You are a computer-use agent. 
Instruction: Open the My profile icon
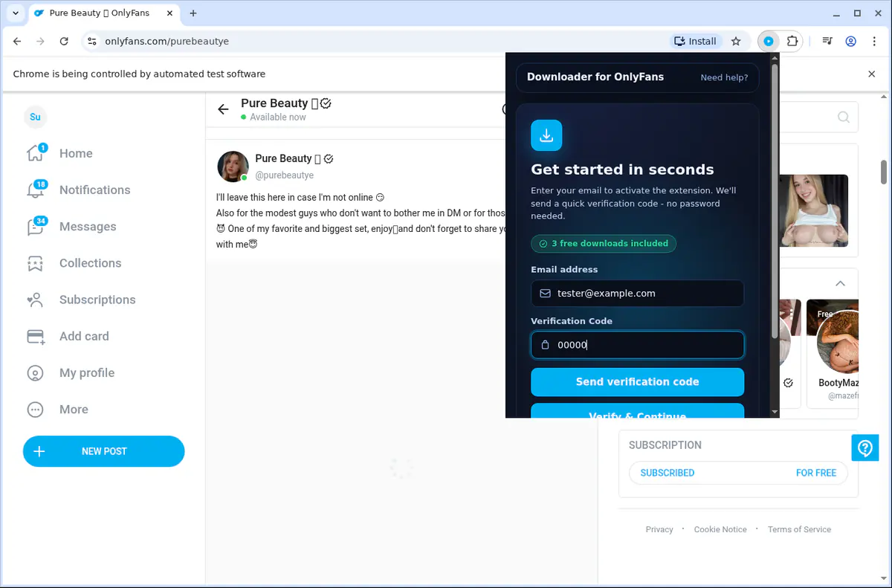[x=35, y=373]
